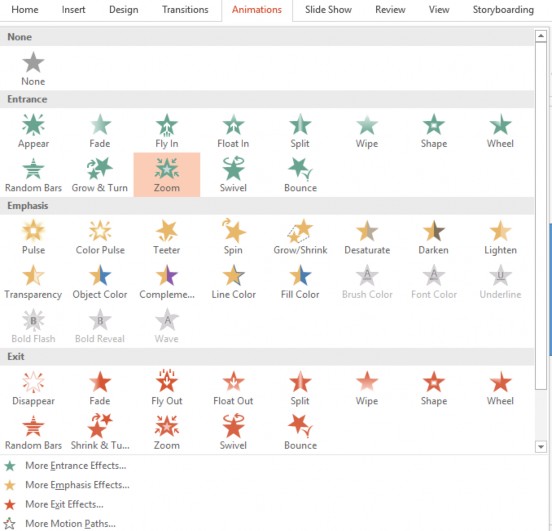Click the gallery scroll down arrow
The height and width of the screenshot is (531, 552).
(540, 446)
